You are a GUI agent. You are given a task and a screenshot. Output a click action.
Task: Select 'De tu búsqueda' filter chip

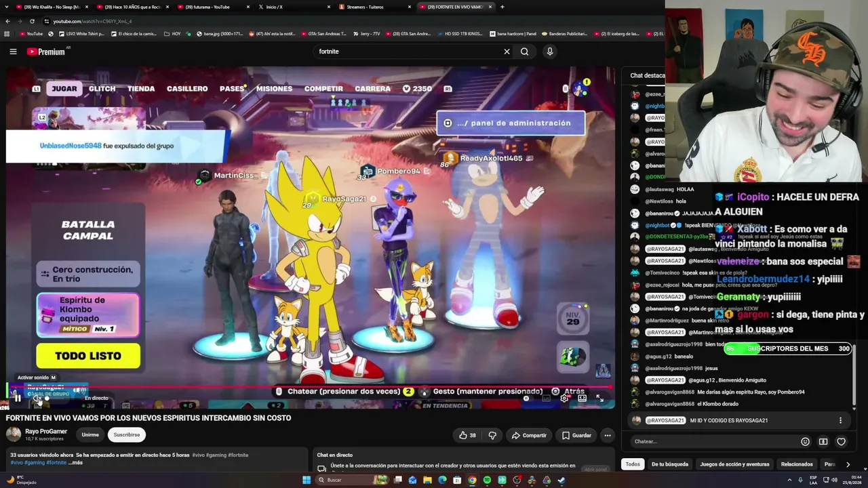pyautogui.click(x=670, y=464)
